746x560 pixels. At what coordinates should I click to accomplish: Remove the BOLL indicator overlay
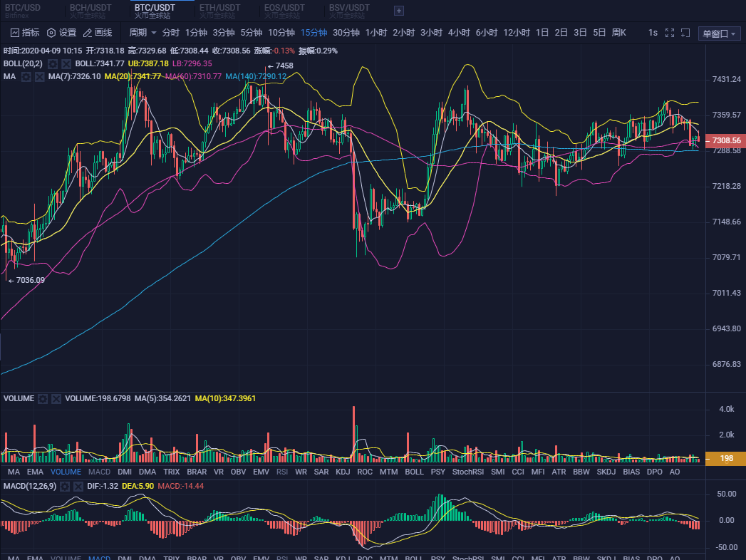[66, 64]
